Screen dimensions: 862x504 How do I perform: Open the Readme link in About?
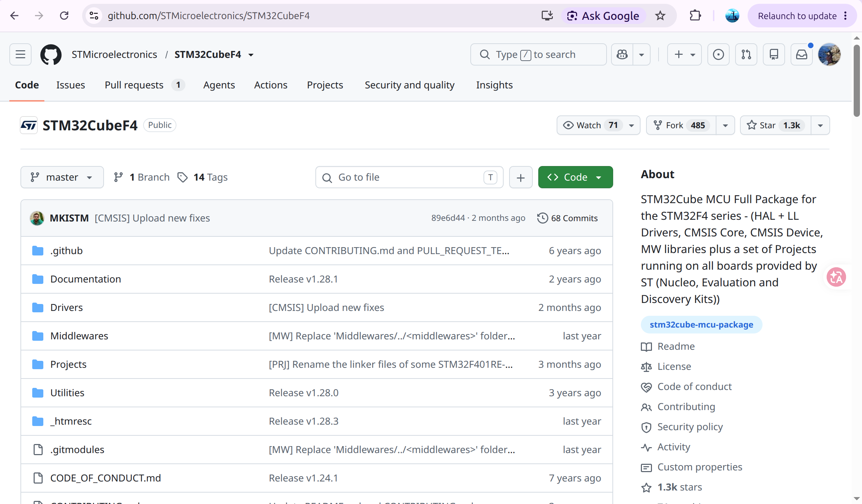pyautogui.click(x=676, y=346)
